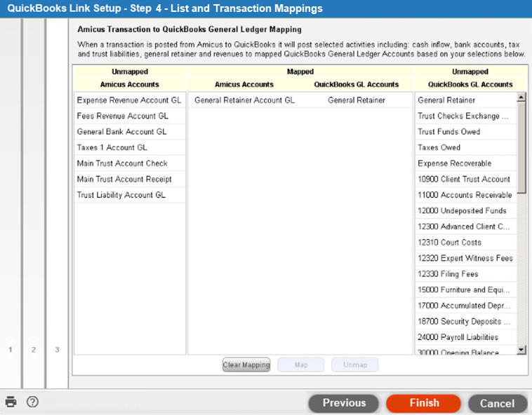Image resolution: width=532 pixels, height=415 pixels.
Task: Click Unmapped Amicus Accounts column header
Action: (130, 84)
